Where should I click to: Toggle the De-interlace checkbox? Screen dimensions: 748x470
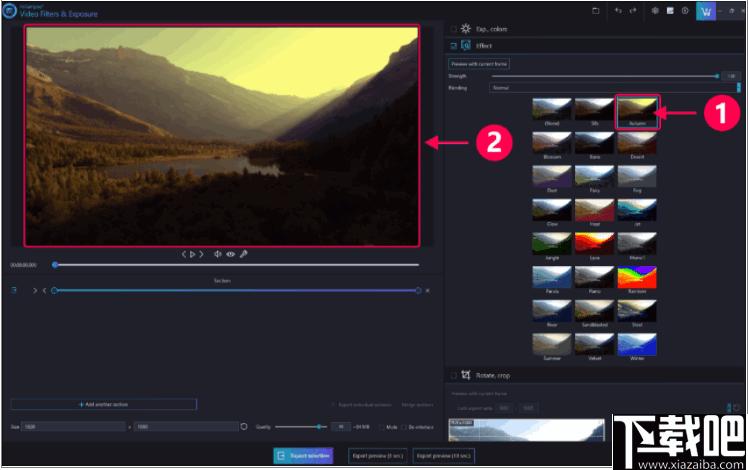coord(405,427)
